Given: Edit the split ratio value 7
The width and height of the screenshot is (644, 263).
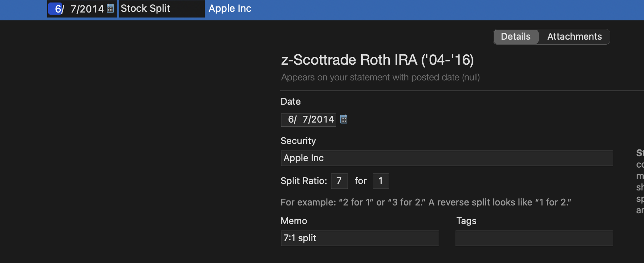Looking at the screenshot, I should click(x=339, y=181).
